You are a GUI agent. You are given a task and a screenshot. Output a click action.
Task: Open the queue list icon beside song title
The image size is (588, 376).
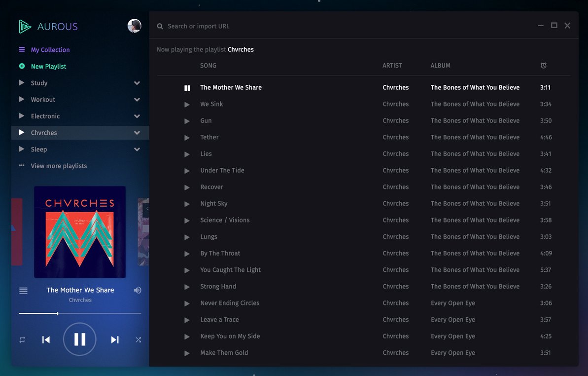point(23,291)
